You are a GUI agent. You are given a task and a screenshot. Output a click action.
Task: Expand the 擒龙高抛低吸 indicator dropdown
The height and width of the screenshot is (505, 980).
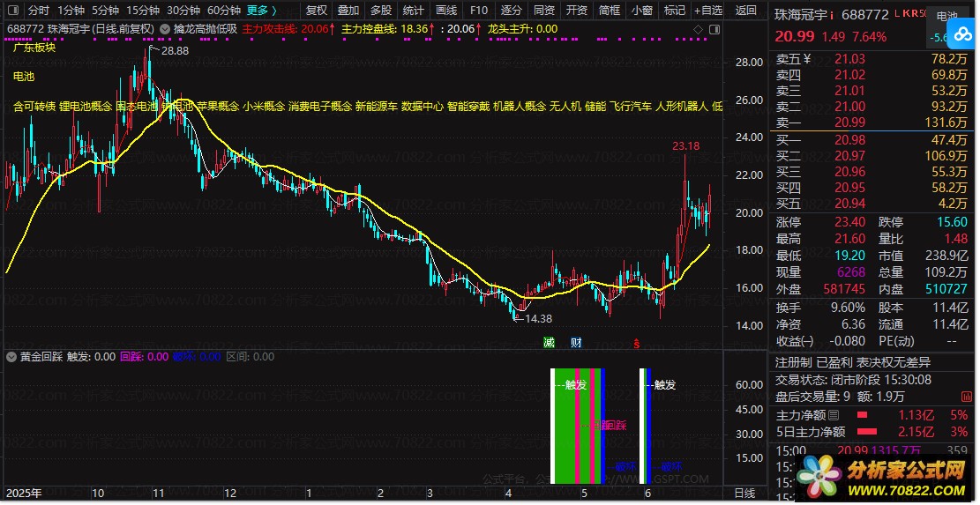click(164, 29)
